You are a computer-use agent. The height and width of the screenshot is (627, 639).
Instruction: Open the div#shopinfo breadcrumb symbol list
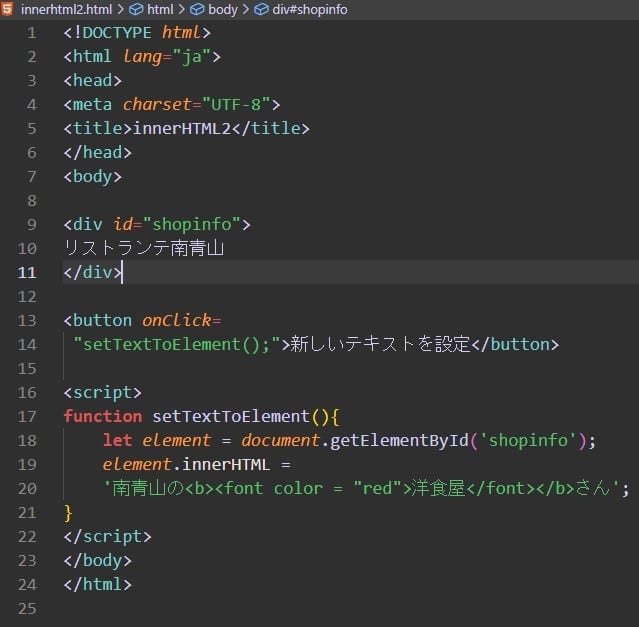310,9
